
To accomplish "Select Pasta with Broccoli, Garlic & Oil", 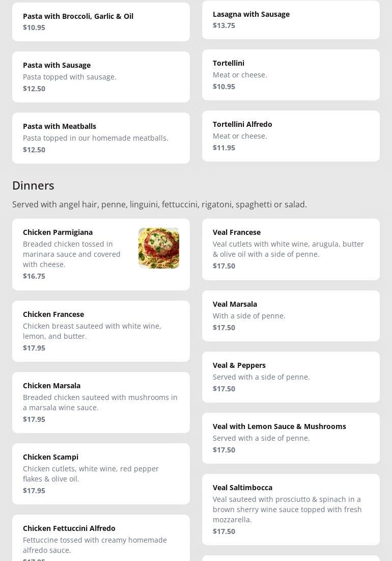I will point(101,21).
